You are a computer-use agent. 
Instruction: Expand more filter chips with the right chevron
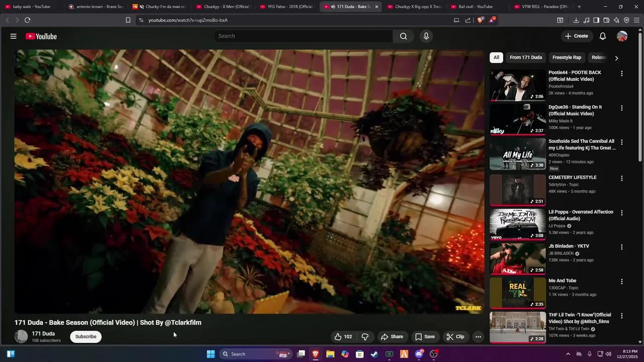[x=616, y=57]
